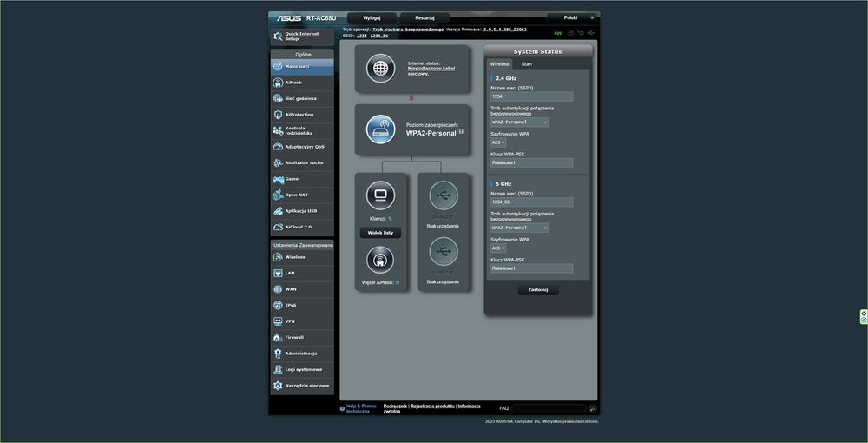Switch to the Stan tab
Screen dimensions: 868x443
(527, 64)
